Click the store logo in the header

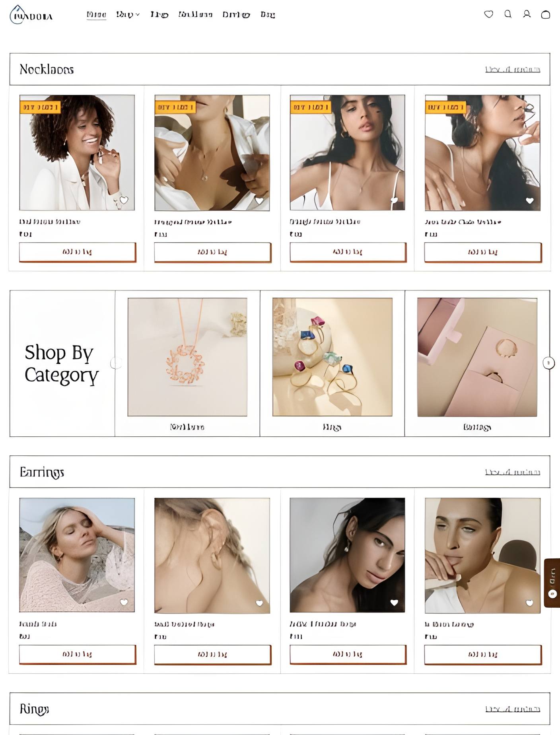tap(31, 15)
